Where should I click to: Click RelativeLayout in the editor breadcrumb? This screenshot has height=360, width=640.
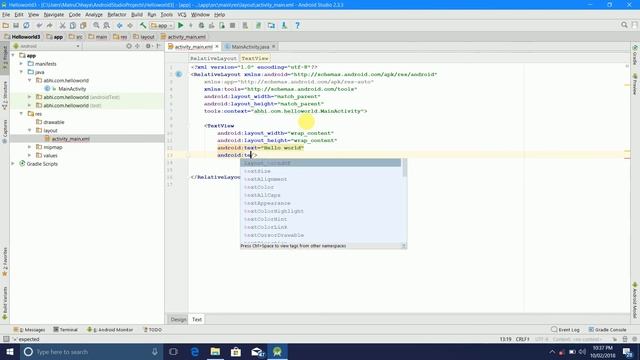point(213,58)
